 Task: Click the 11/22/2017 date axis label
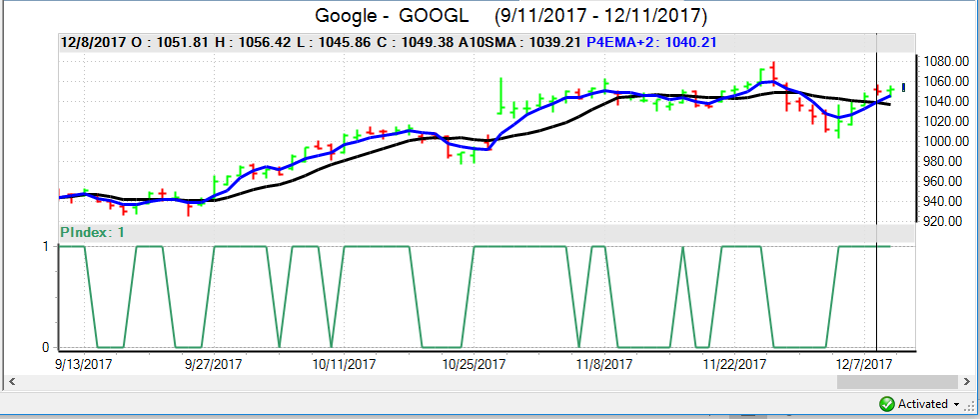[x=733, y=363]
